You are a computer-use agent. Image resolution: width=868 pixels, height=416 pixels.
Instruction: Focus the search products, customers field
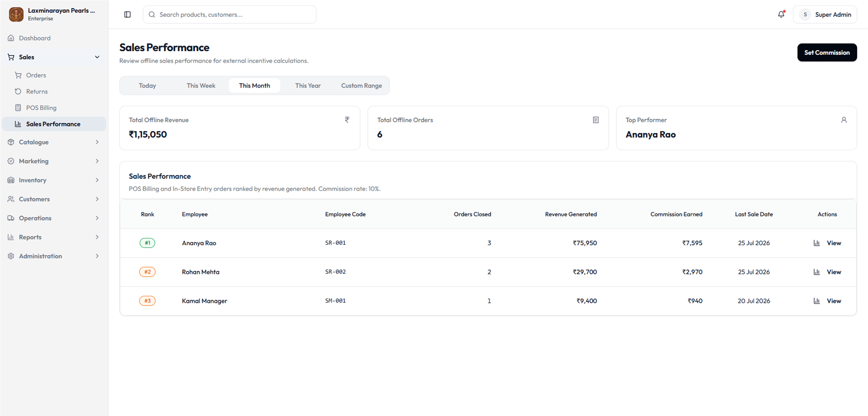[x=229, y=15]
